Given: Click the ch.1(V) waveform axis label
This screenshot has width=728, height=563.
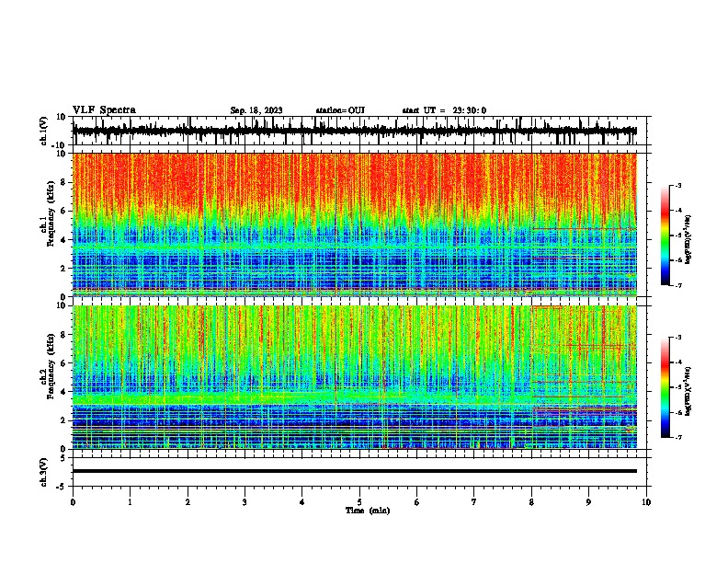Looking at the screenshot, I should coord(44,131).
